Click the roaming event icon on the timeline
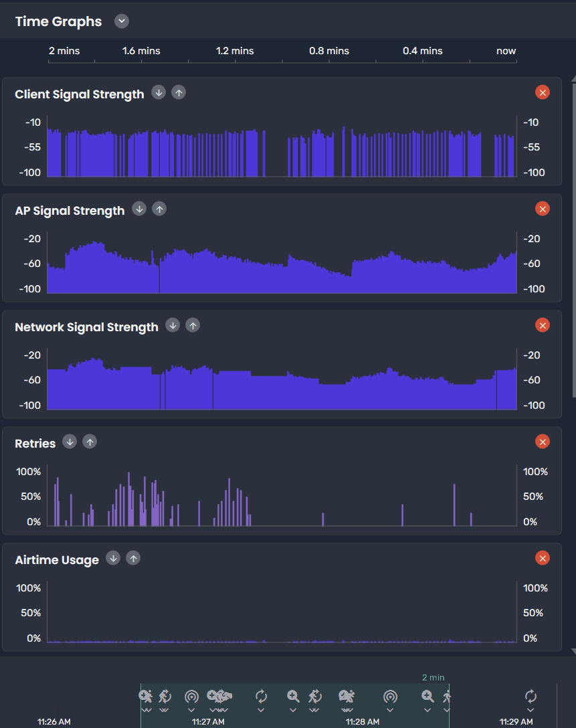The image size is (576, 728). coord(163,696)
